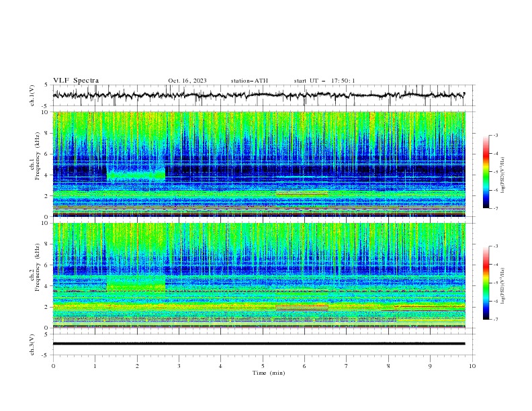Viewport: 532px width, 411px height.
Task: Click the ch.1 color bar label 'log(PSD)(V²/Hz)'
Action: (x=503, y=175)
